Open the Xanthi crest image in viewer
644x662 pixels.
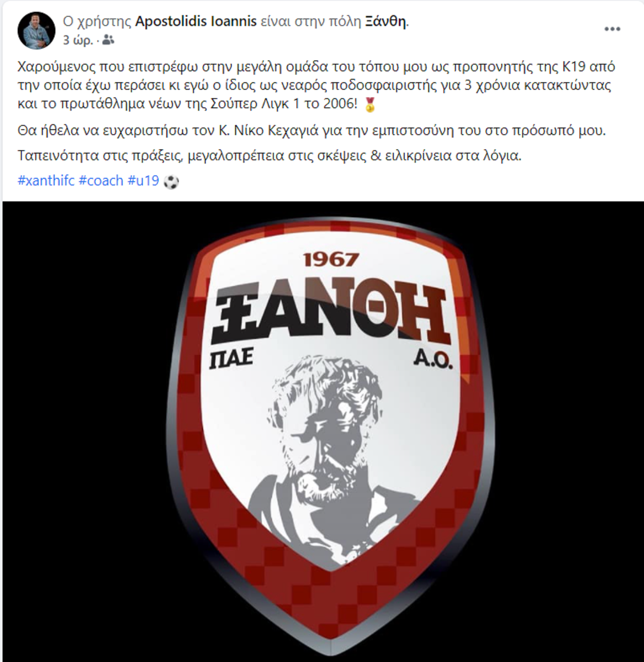323,431
